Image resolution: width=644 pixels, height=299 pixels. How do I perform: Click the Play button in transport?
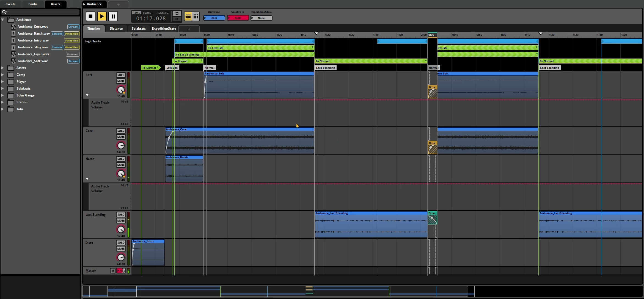(102, 16)
